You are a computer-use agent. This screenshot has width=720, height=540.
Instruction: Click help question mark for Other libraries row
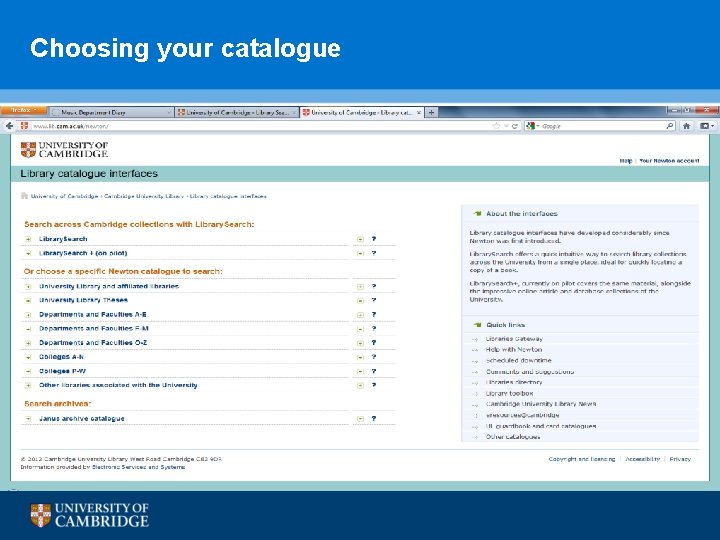[374, 385]
